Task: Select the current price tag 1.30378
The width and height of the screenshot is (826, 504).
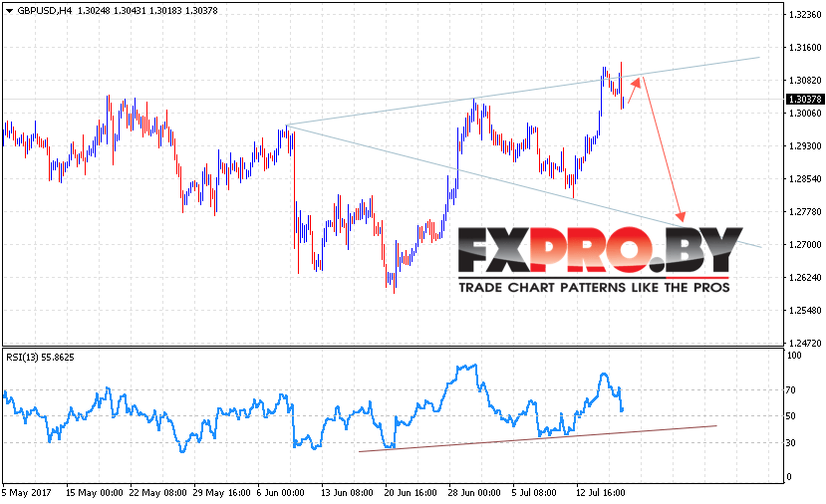Action: pos(804,99)
